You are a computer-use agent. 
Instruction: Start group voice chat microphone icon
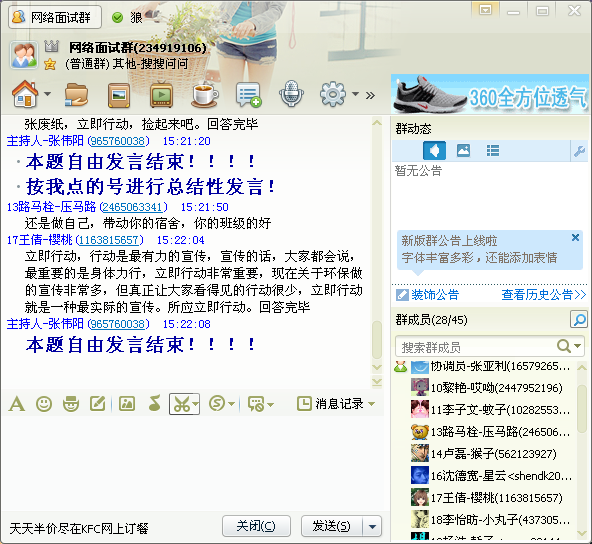291,94
